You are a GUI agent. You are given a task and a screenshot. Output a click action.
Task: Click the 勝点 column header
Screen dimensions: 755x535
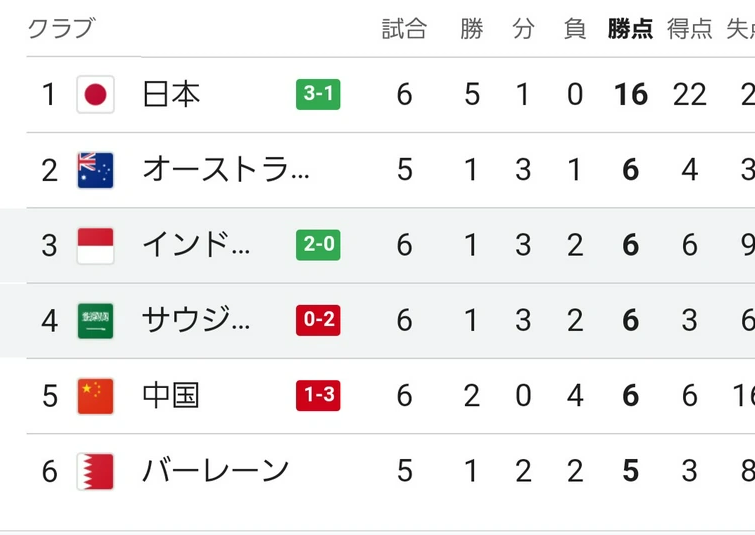coord(630,30)
